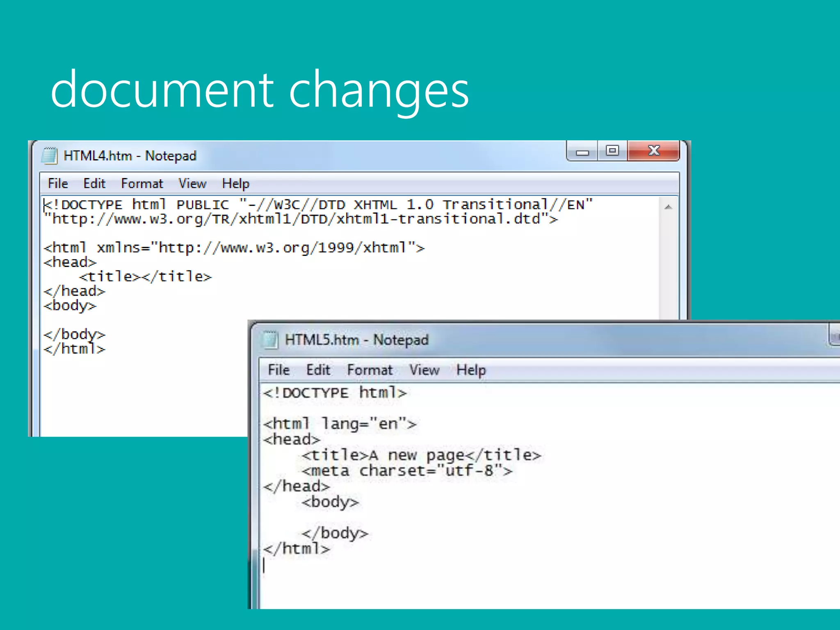Viewport: 840px width, 630px height.
Task: Click the HTML5.htm Notepad title icon
Action: pos(270,340)
